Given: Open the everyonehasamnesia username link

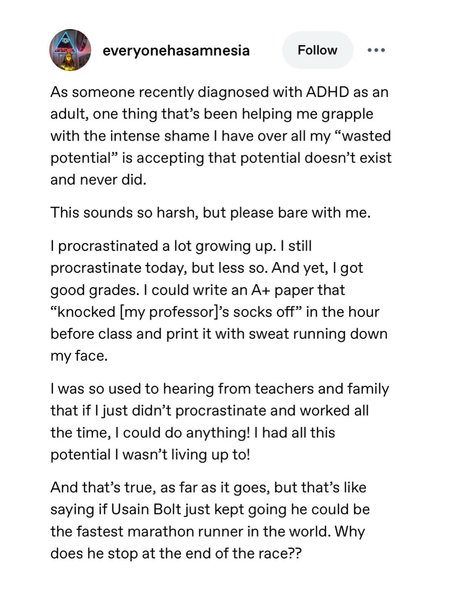Looking at the screenshot, I should click(x=176, y=51).
